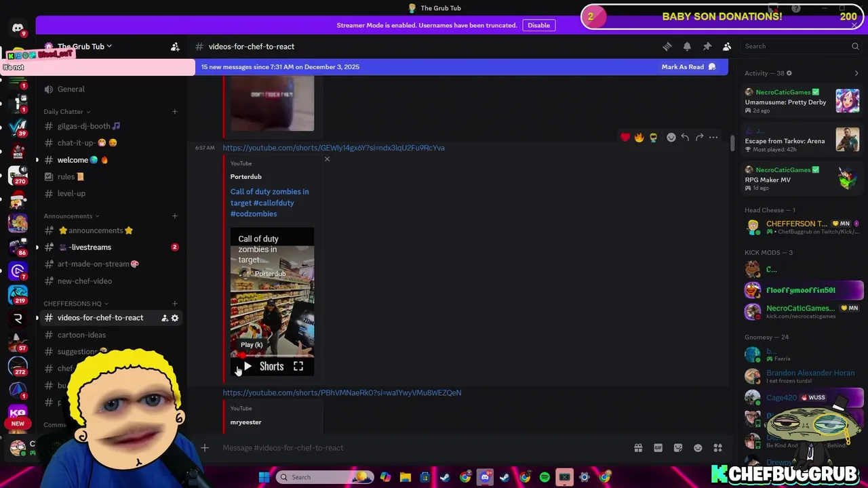Open the youtube.com/shorts/GEWly14gx6Y link

click(x=334, y=148)
